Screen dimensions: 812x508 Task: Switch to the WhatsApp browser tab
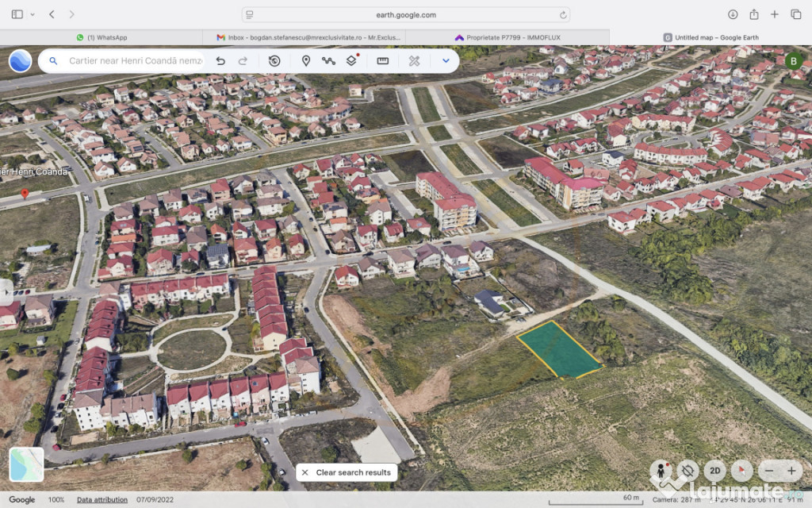[101, 37]
